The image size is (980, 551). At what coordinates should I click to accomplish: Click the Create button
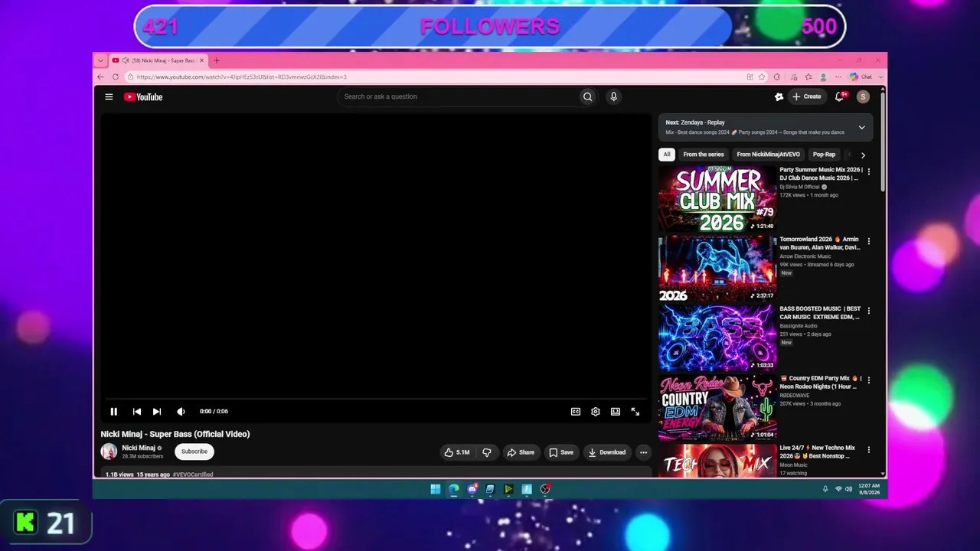807,97
